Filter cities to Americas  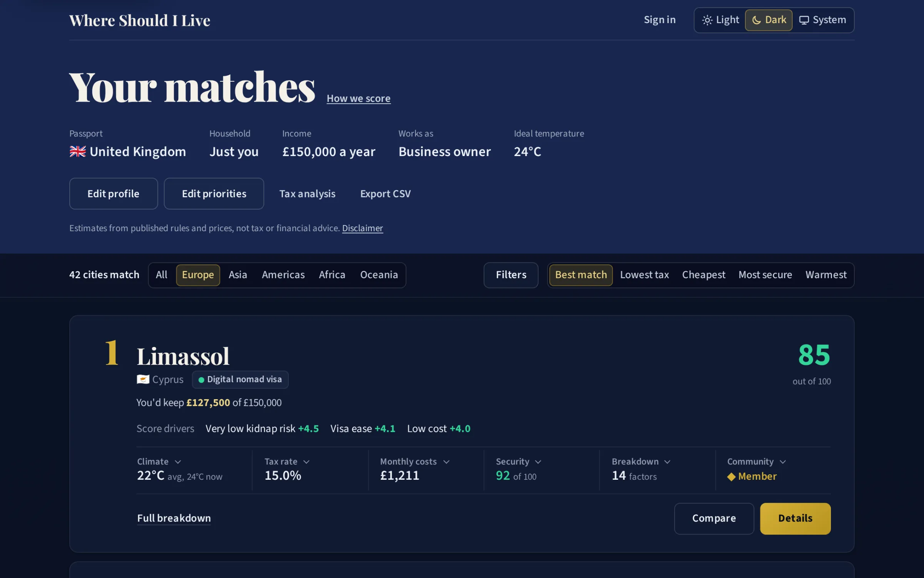coord(283,275)
